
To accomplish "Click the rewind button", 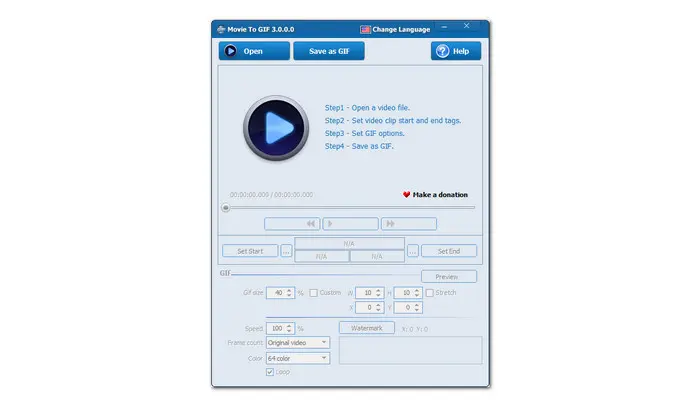I will pyautogui.click(x=292, y=224).
